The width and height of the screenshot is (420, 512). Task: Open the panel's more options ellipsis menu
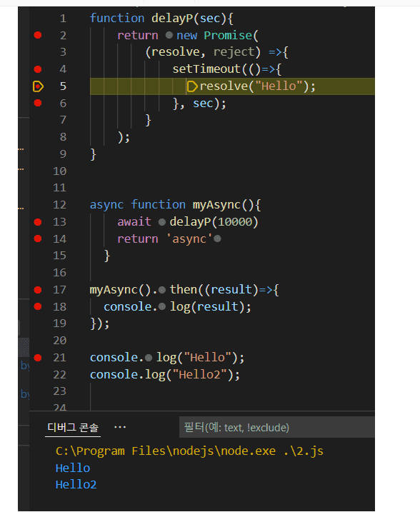coord(120,427)
